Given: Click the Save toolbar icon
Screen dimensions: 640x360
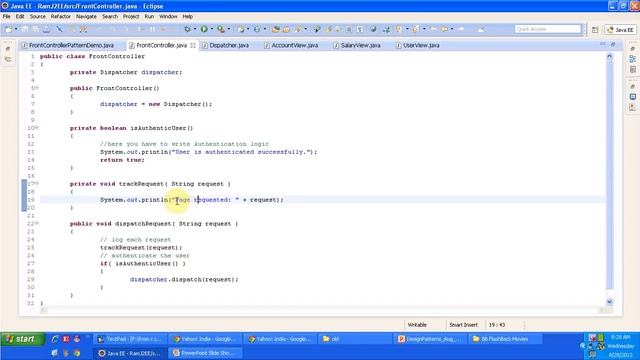Looking at the screenshot, I should [x=25, y=29].
